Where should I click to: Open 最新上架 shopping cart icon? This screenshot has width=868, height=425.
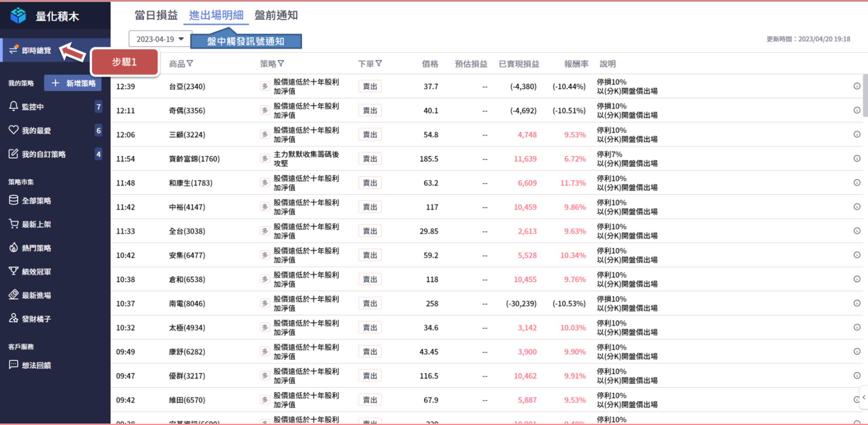(13, 224)
